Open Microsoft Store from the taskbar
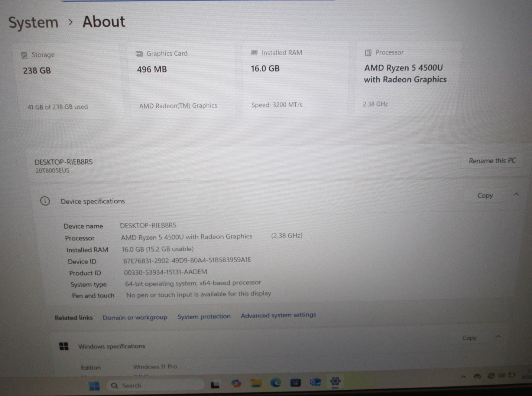532x396 pixels. point(296,382)
